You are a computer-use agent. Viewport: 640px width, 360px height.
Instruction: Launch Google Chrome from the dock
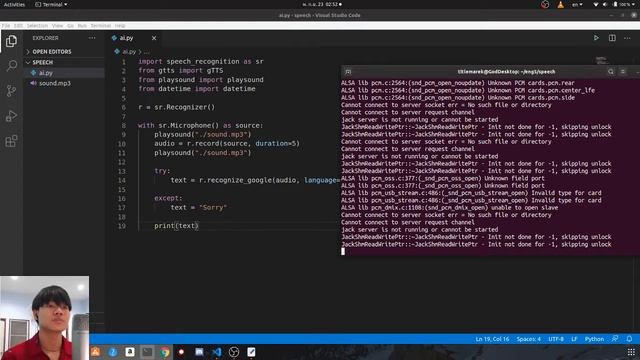click(x=165, y=352)
